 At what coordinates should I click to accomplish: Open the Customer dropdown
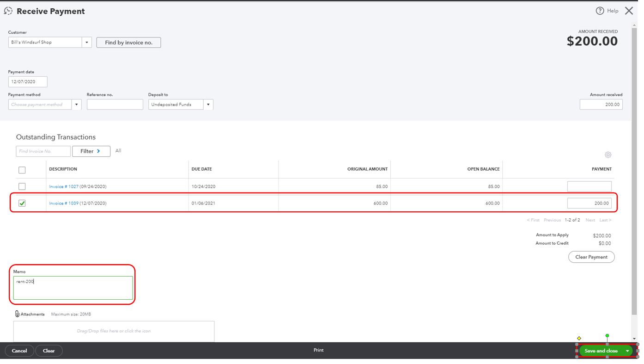87,42
